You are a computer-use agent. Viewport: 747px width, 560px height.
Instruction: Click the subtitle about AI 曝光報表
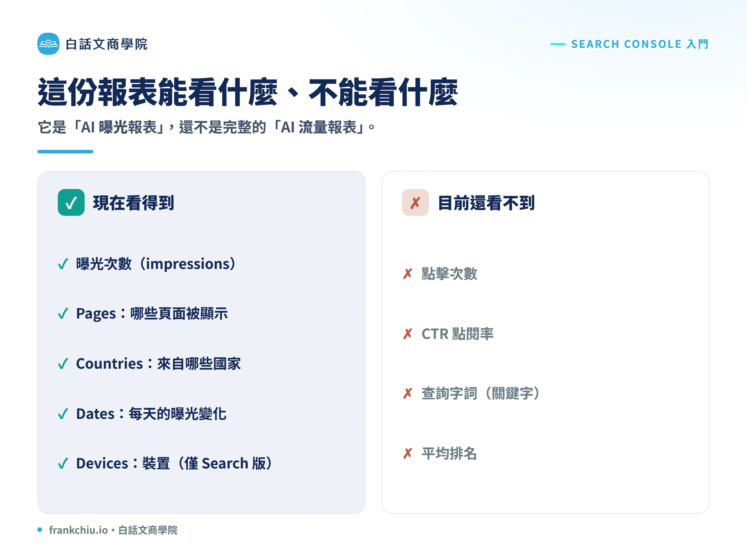pyautogui.click(x=206, y=127)
